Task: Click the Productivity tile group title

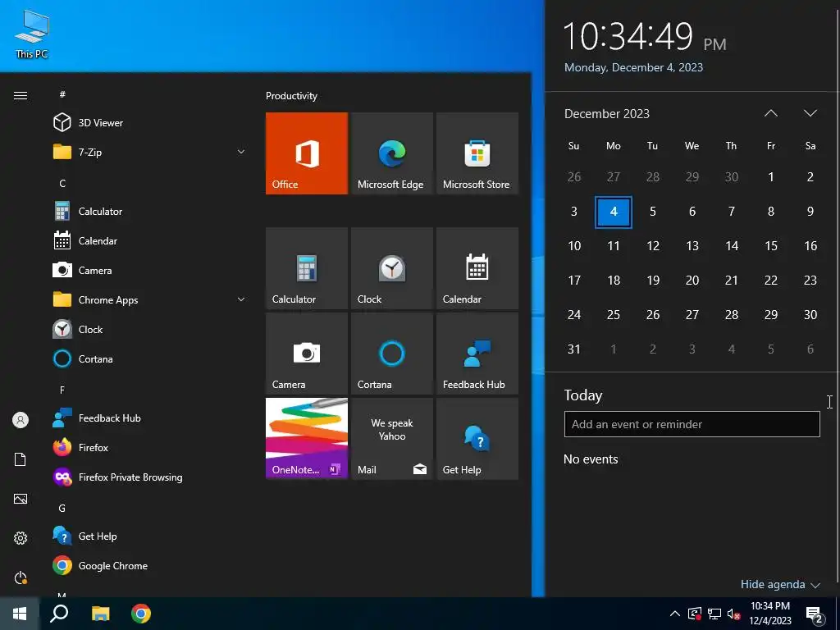Action: click(291, 96)
